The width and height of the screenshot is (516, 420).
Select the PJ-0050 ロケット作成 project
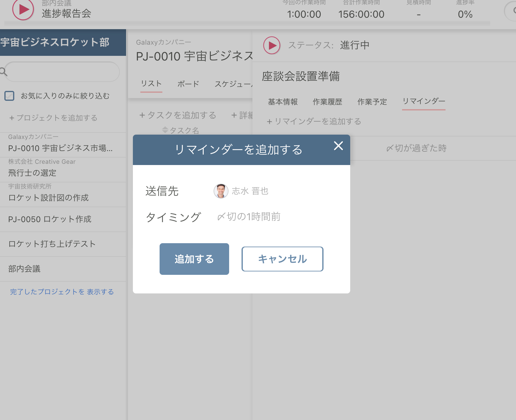click(x=50, y=219)
